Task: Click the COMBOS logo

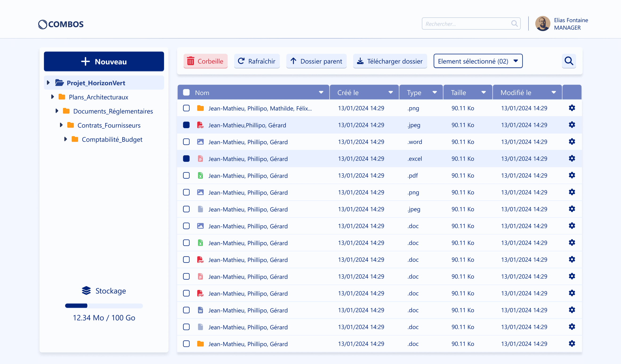Action: [x=61, y=24]
